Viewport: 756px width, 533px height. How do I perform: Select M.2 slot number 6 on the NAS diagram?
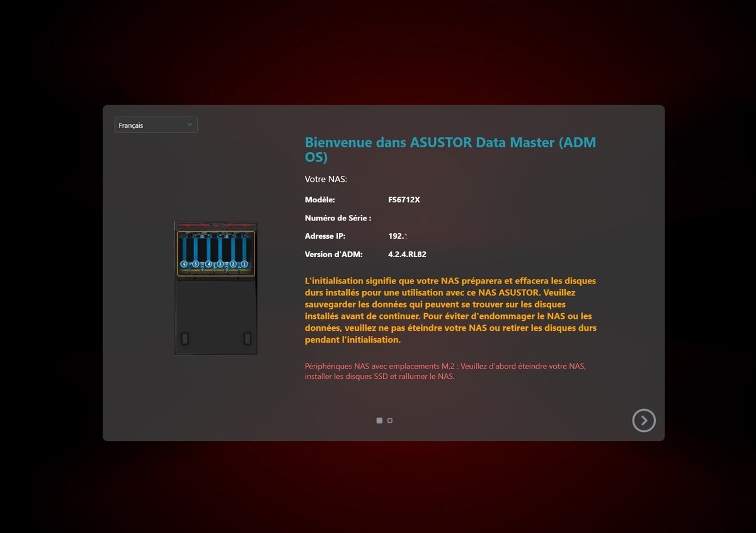(183, 263)
